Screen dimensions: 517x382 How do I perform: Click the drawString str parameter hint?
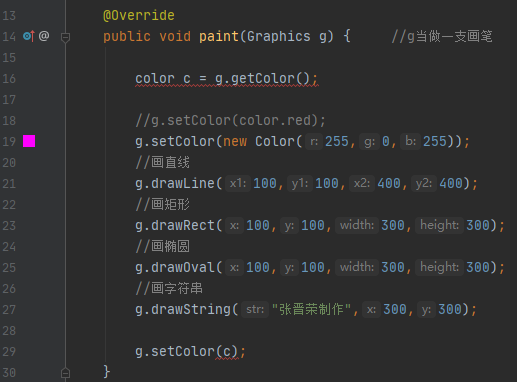[x=255, y=309]
